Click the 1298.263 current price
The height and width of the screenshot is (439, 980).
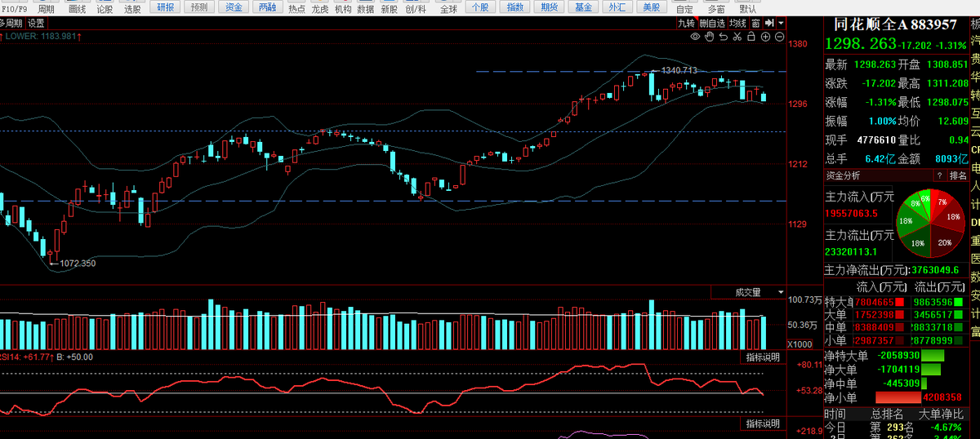[x=861, y=45]
